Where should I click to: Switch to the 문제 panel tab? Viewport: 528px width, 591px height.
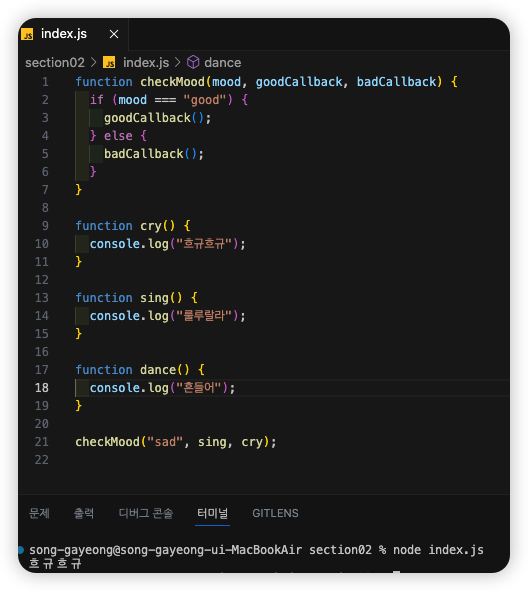pos(39,513)
